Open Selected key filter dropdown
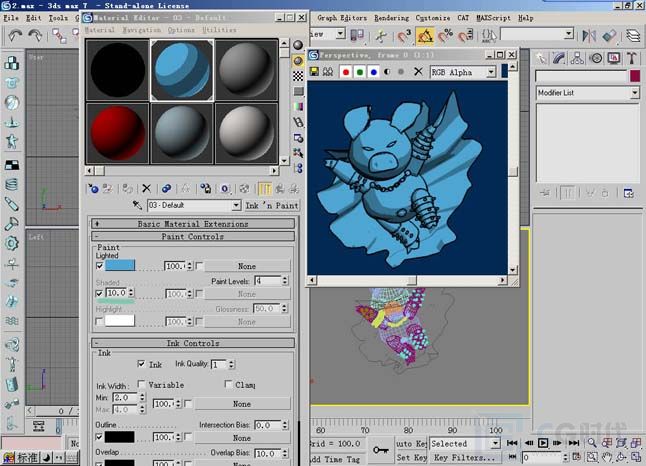646x466 pixels. (x=495, y=443)
